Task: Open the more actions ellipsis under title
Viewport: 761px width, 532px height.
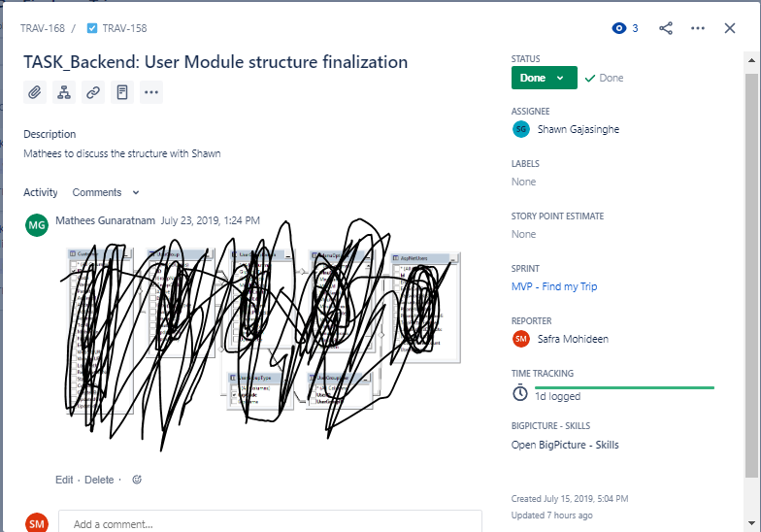Action: (x=151, y=92)
